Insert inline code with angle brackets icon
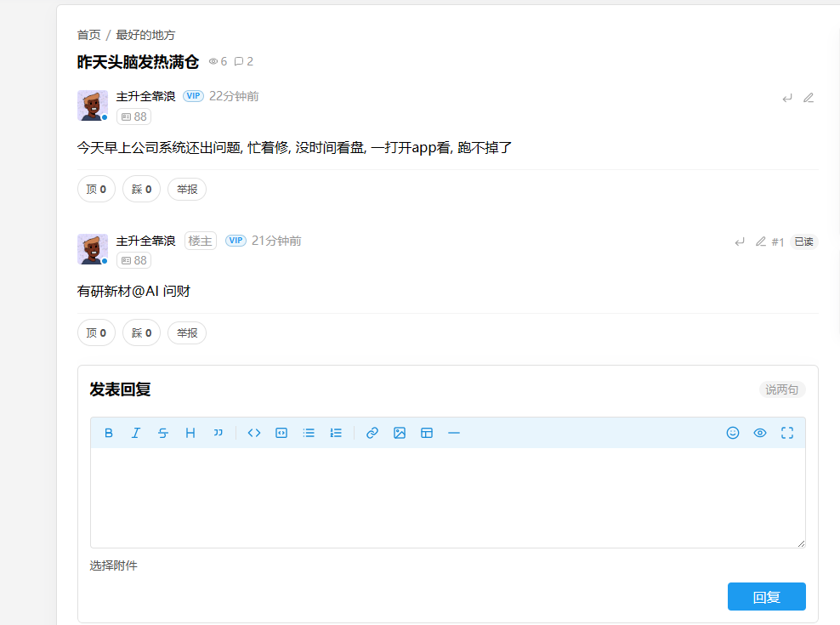This screenshot has height=625, width=840. pyautogui.click(x=254, y=433)
